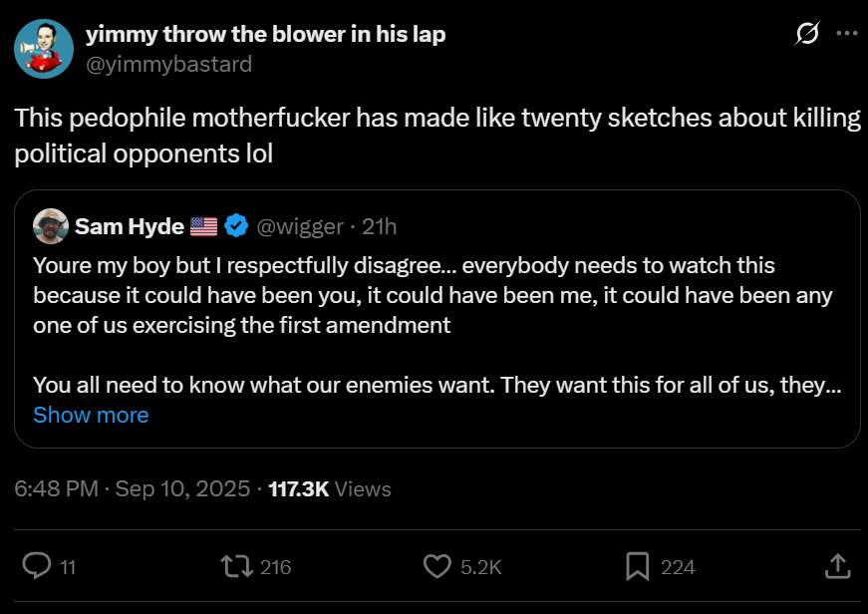Viewport: 868px width, 614px height.
Task: Click the Grok slashed-circle icon
Action: [807, 34]
